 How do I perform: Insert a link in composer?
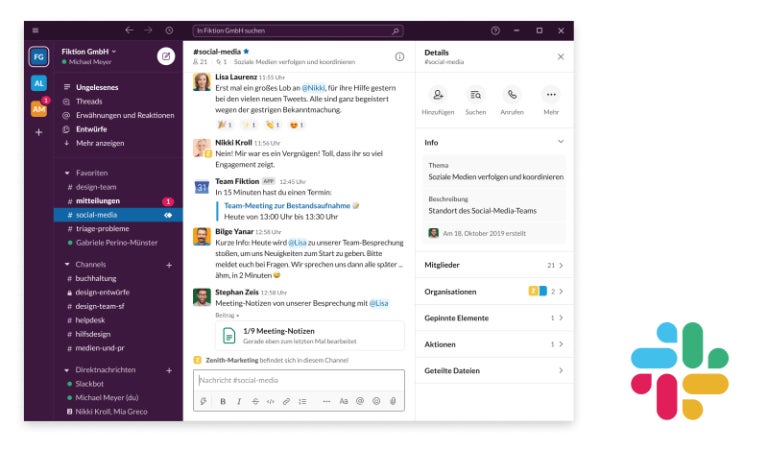click(x=287, y=401)
